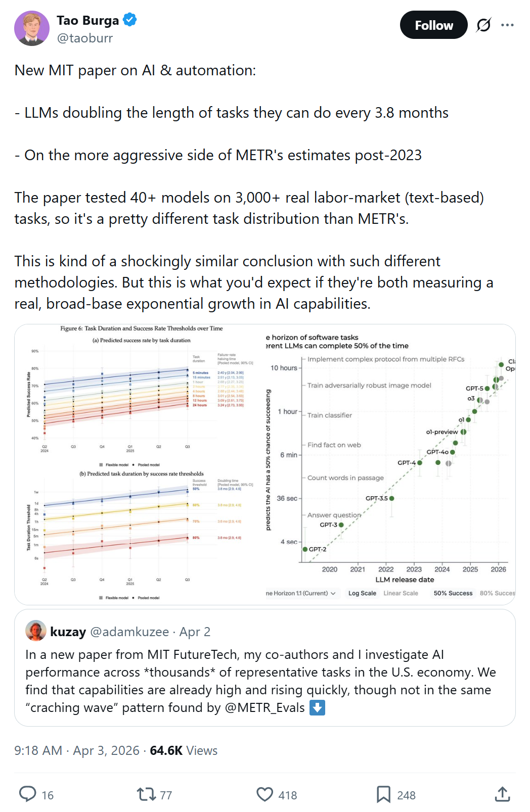
Task: Click the Grok slashed-circle icon
Action: coord(483,25)
